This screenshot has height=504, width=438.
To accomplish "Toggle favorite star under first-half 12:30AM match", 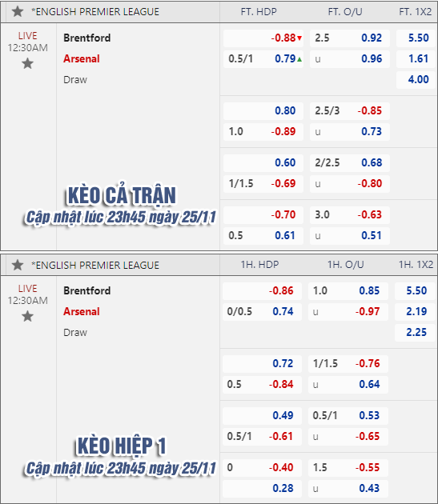I will (28, 316).
